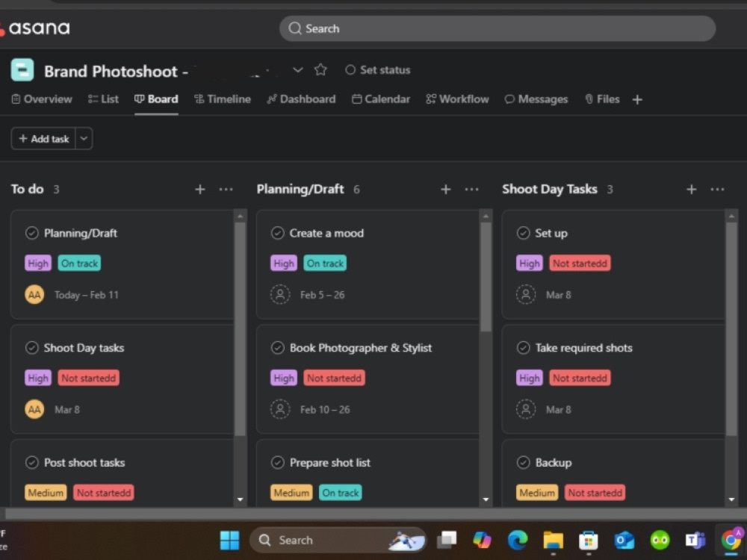Click High tag on Planning/Draft card

click(x=38, y=264)
